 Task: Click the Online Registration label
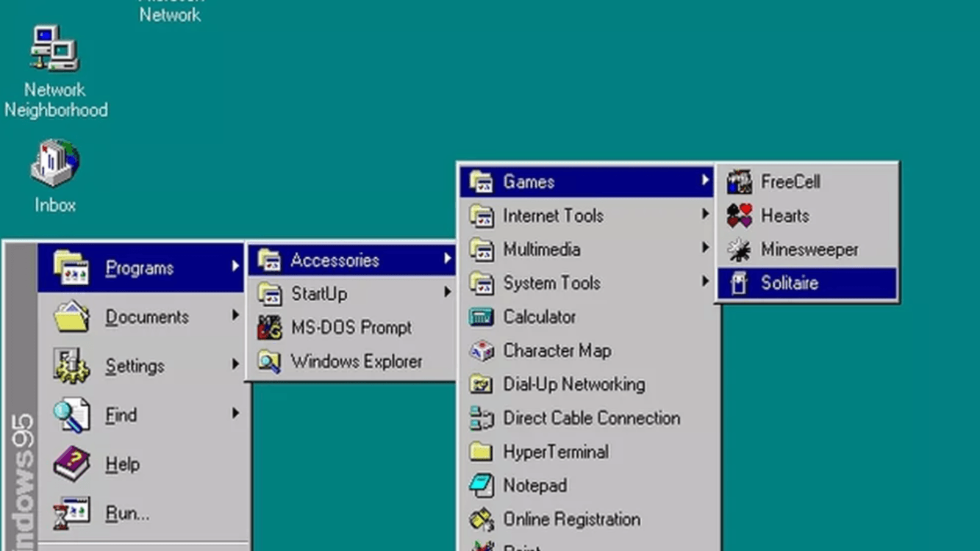coord(571,519)
